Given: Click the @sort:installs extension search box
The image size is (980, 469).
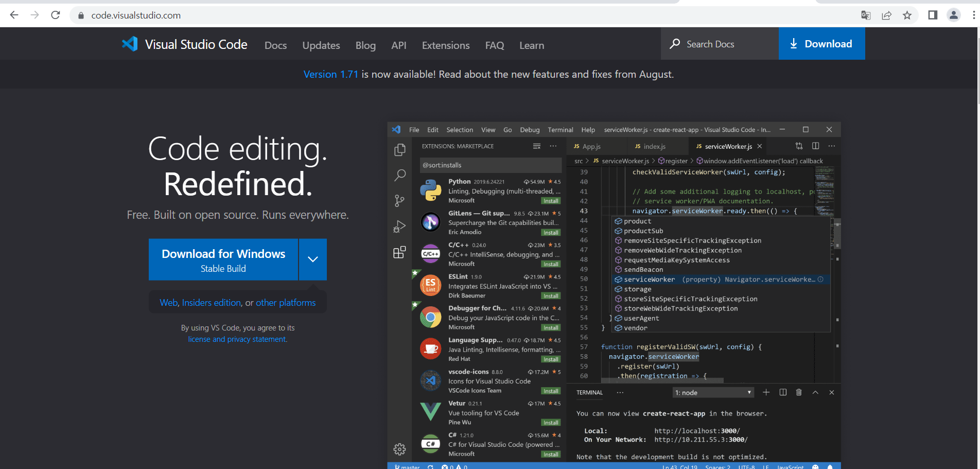Looking at the screenshot, I should [491, 165].
